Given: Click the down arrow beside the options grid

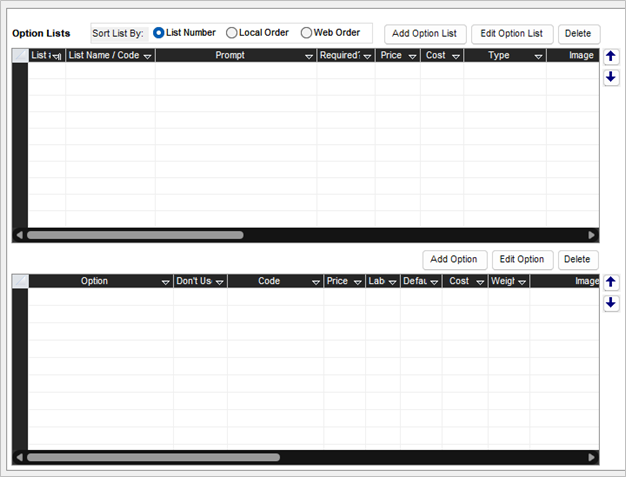Looking at the screenshot, I should (611, 303).
